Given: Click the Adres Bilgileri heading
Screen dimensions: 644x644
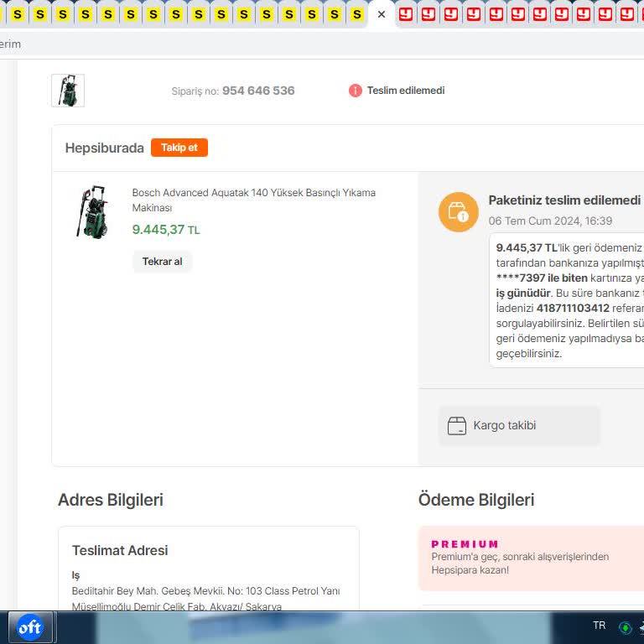Looking at the screenshot, I should [111, 500].
